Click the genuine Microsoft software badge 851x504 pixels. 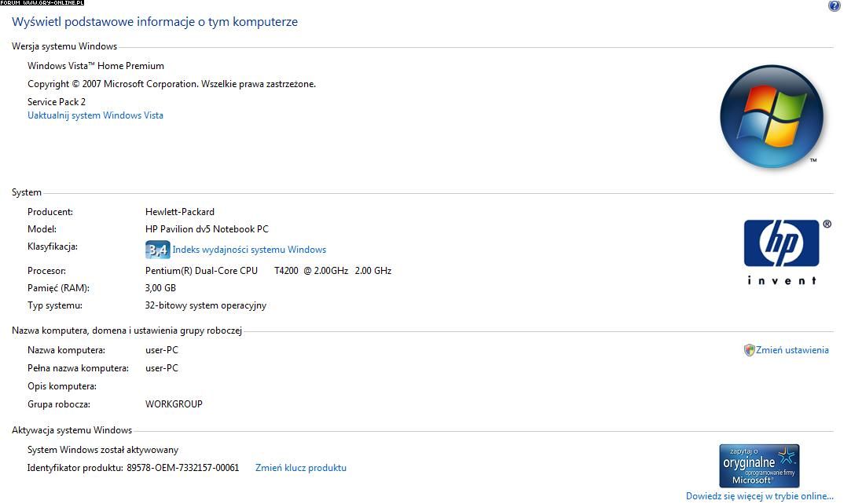tap(759, 466)
